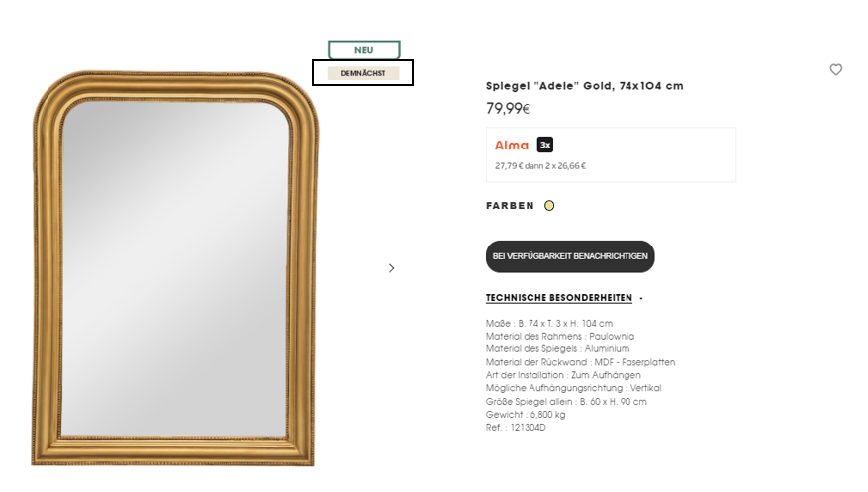Click the Gewicht 6,800 kg line
This screenshot has height=492, width=868.
click(526, 415)
